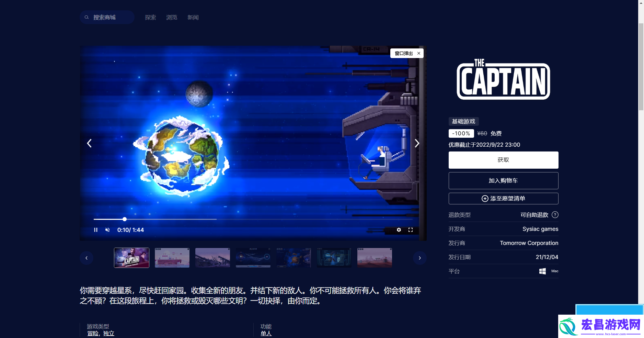Select the second screenshot thumbnail
Image resolution: width=644 pixels, height=338 pixels.
coord(172,258)
